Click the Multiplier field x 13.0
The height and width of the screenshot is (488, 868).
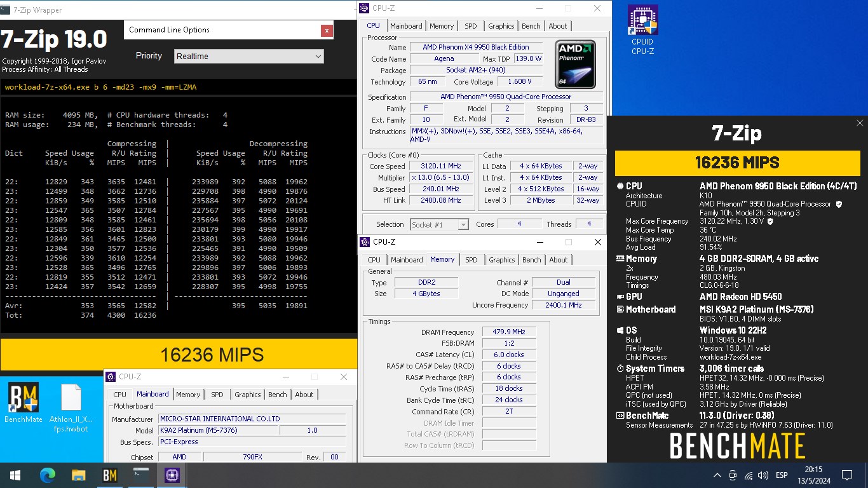click(x=442, y=178)
